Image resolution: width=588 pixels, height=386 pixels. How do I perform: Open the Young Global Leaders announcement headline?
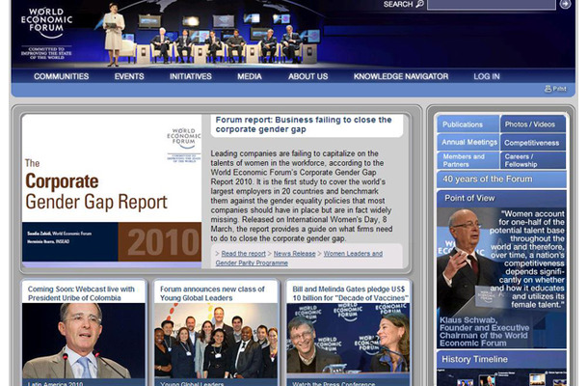pyautogui.click(x=212, y=293)
